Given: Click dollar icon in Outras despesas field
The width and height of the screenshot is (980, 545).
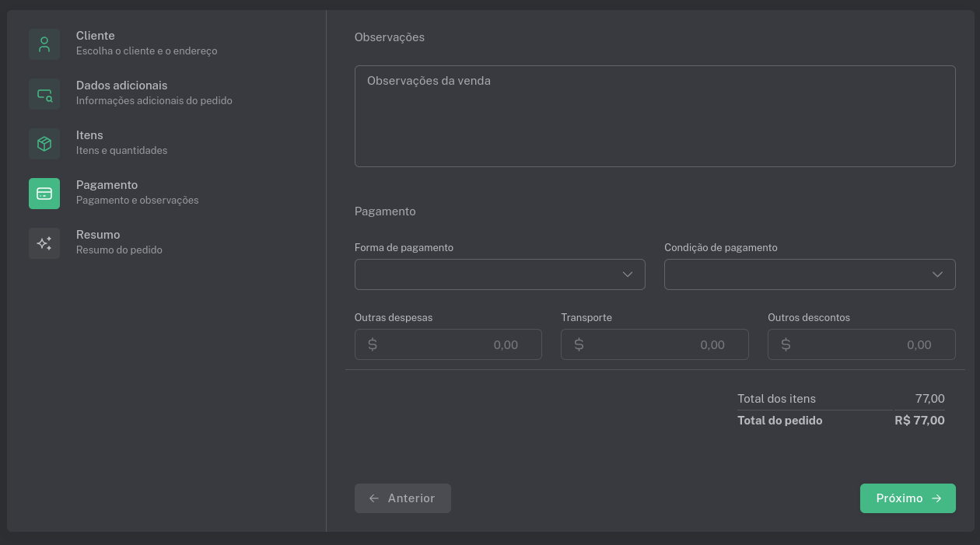Looking at the screenshot, I should (373, 344).
